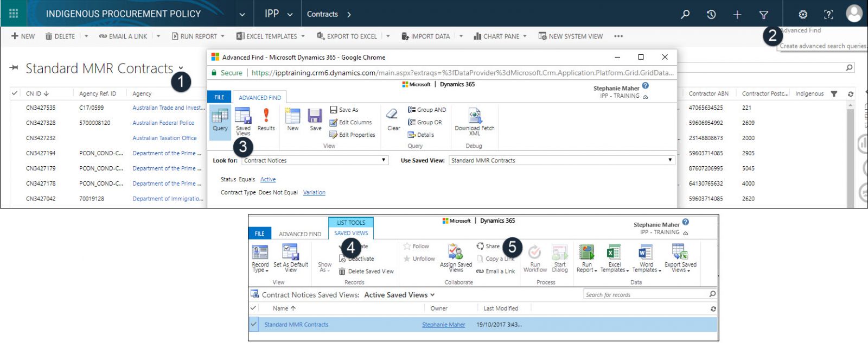Image resolution: width=868 pixels, height=347 pixels.
Task: Click NEW SYSTEM VIEW button
Action: tap(570, 36)
